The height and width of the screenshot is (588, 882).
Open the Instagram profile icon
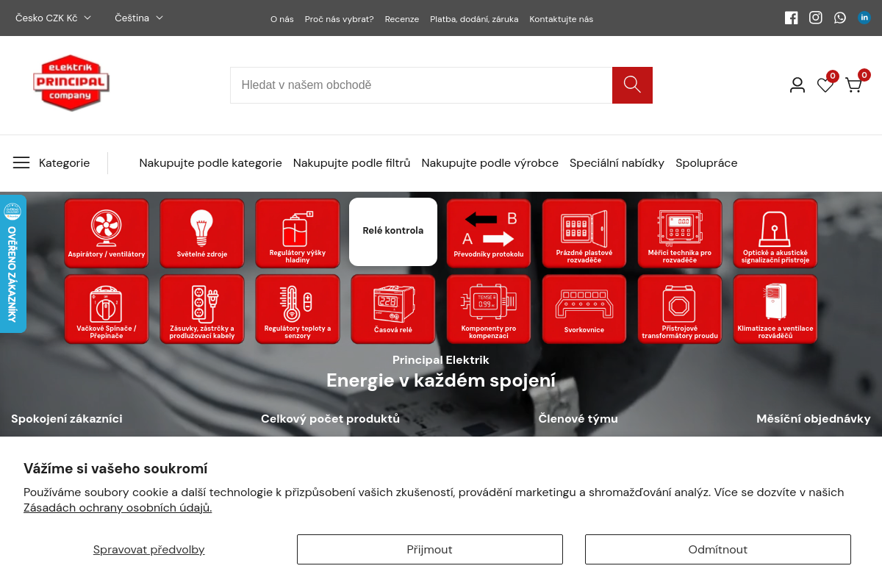click(x=816, y=18)
